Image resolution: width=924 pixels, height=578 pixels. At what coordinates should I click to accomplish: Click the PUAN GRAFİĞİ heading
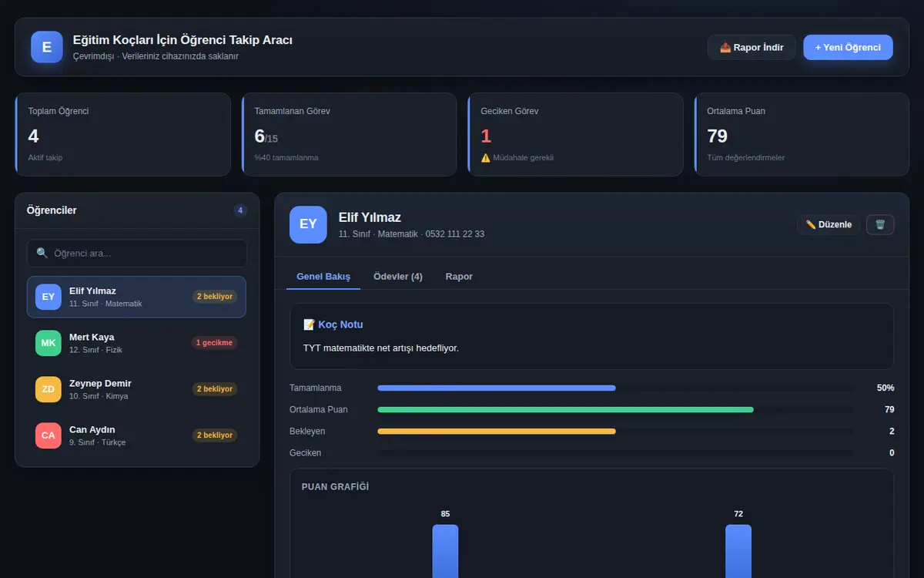(x=335, y=487)
